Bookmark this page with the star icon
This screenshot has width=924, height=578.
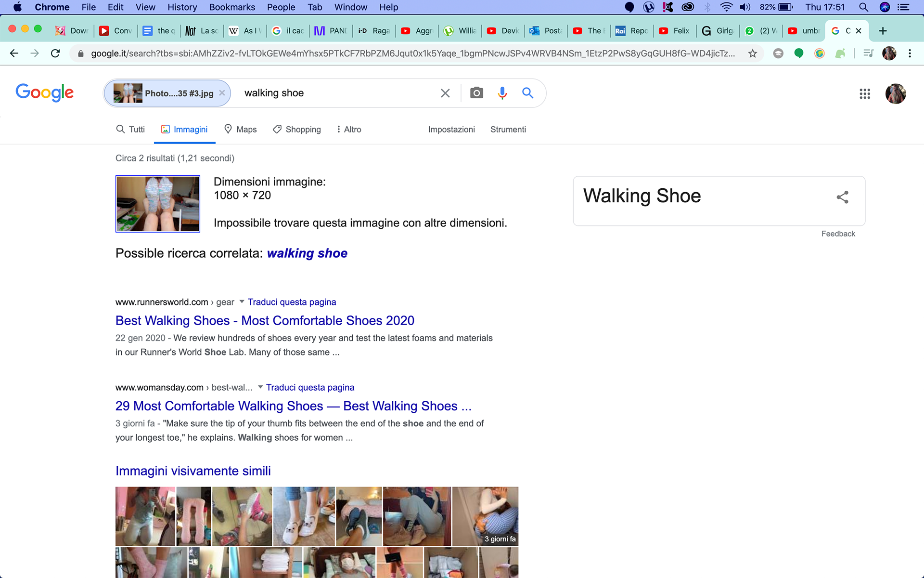click(x=753, y=53)
